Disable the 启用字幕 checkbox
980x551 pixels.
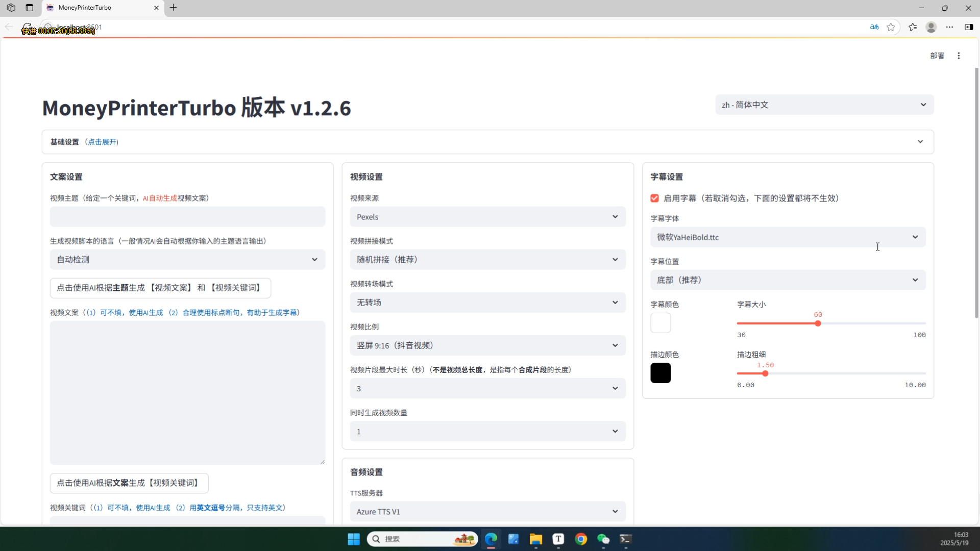(x=654, y=198)
